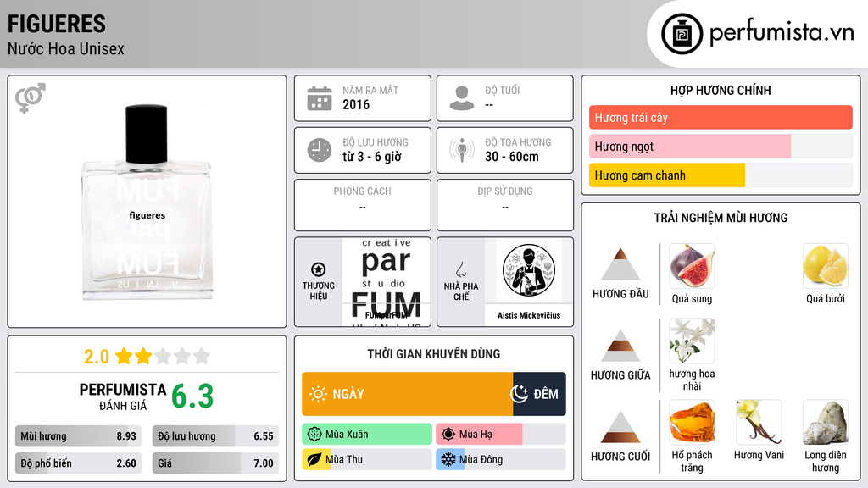Viewport: 868px width, 488px height.
Task: Click the Trải nghiệm mùi hương heading
Action: tap(721, 218)
